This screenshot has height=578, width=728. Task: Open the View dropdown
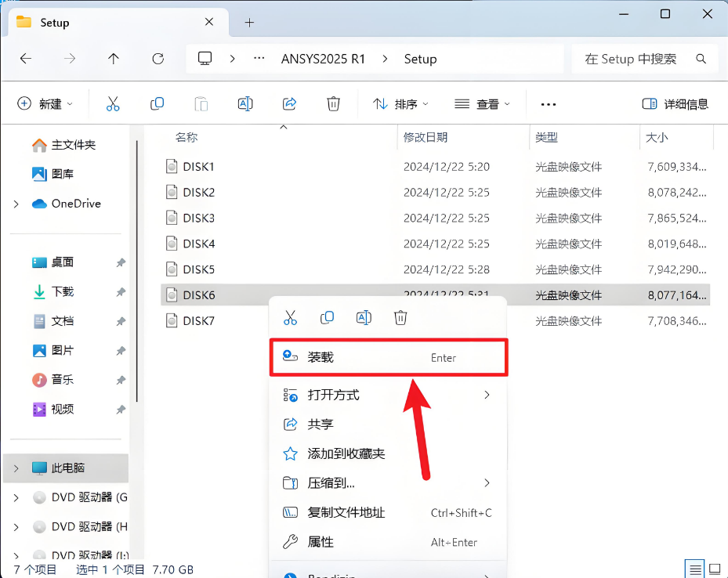[x=482, y=104]
